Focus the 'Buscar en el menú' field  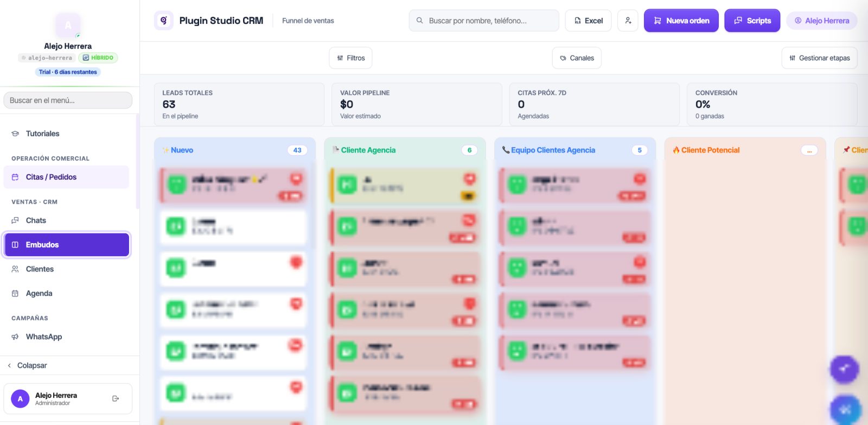68,100
